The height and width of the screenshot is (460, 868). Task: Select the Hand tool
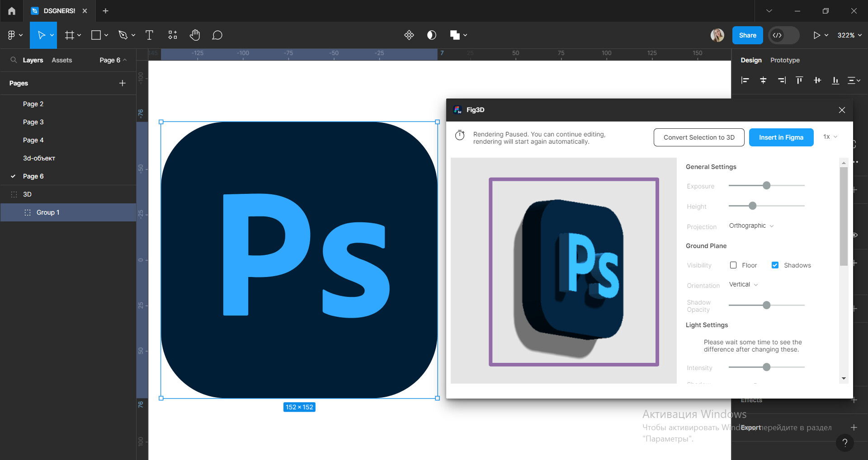click(195, 35)
